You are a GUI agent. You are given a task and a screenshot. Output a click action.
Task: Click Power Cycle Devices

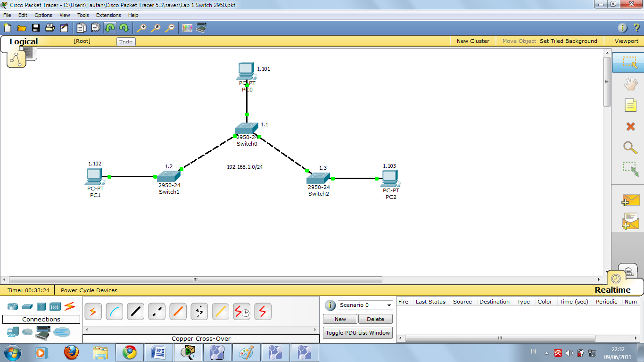(x=89, y=290)
